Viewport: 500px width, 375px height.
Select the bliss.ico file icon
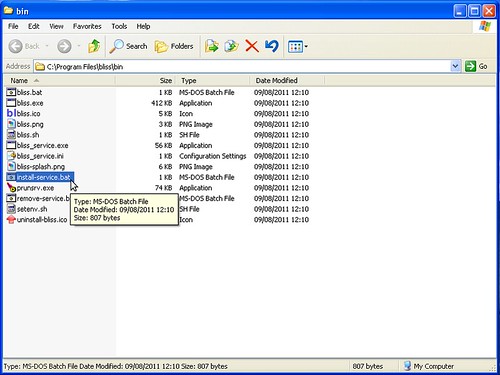11,113
